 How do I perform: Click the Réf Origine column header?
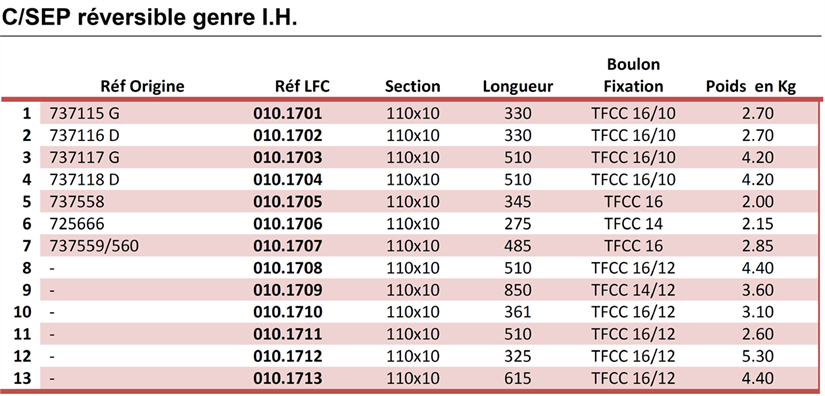(142, 86)
